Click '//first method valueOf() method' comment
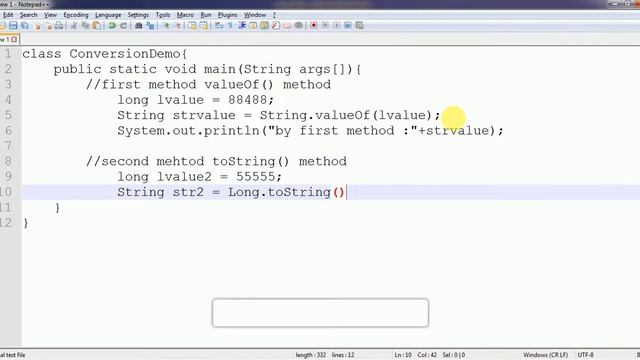This screenshot has height=360, width=640. tap(208, 84)
